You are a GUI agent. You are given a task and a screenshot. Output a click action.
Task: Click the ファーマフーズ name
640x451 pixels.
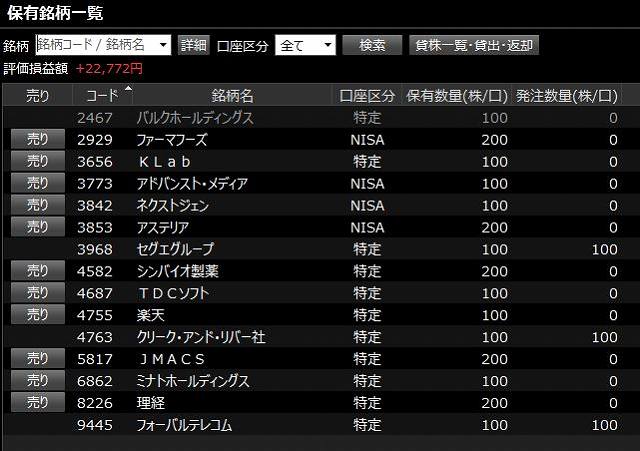pyautogui.click(x=172, y=140)
